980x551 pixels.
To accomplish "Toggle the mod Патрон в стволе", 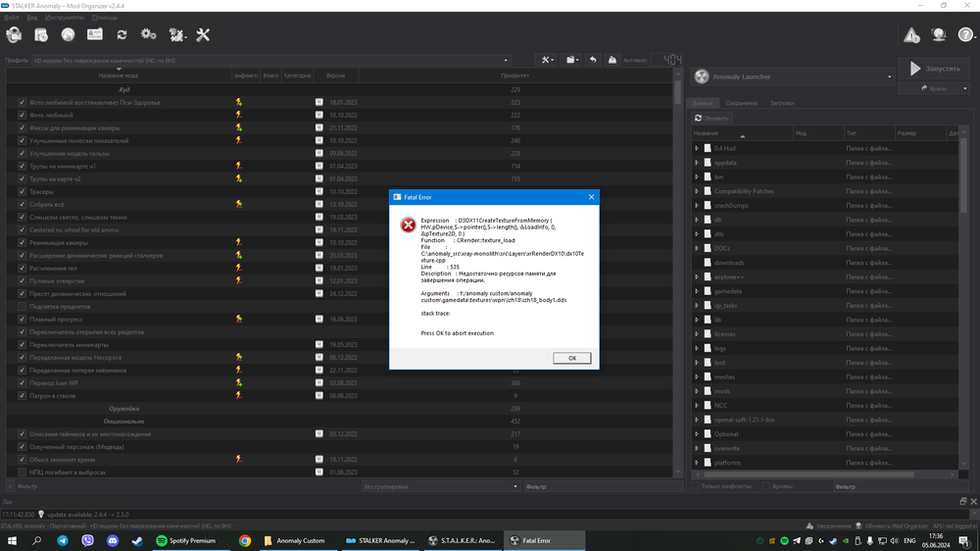I will point(22,396).
